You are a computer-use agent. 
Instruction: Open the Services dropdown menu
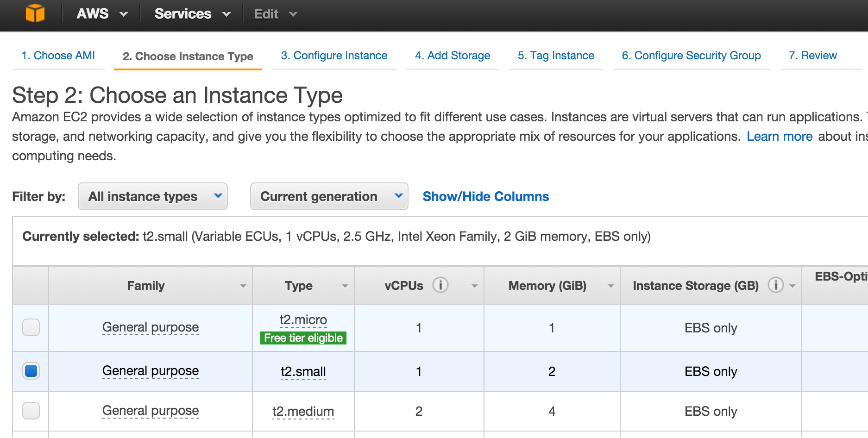click(x=193, y=14)
